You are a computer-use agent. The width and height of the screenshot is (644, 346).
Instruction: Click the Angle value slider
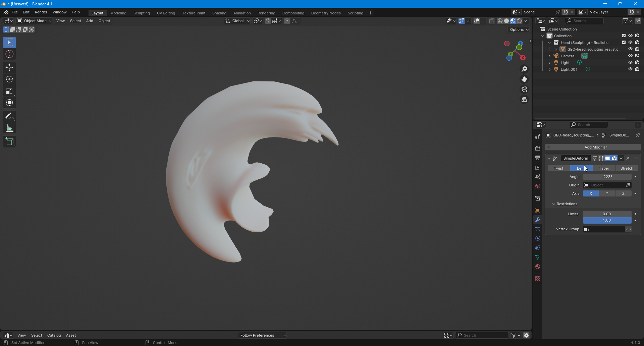tap(607, 177)
